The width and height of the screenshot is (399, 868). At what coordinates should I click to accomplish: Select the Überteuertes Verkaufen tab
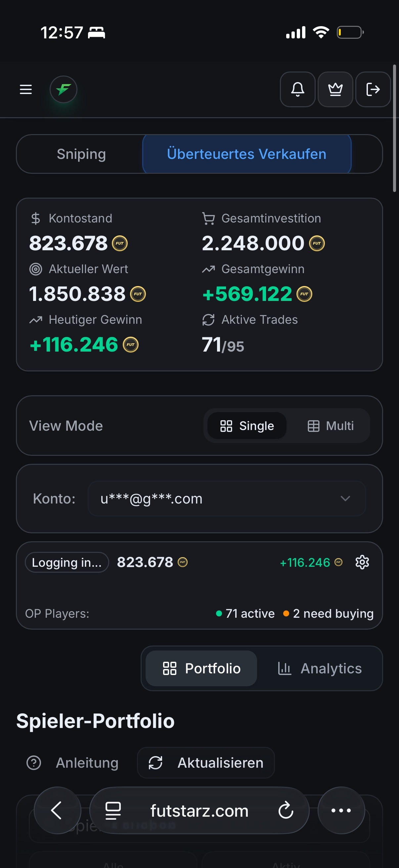tap(246, 154)
